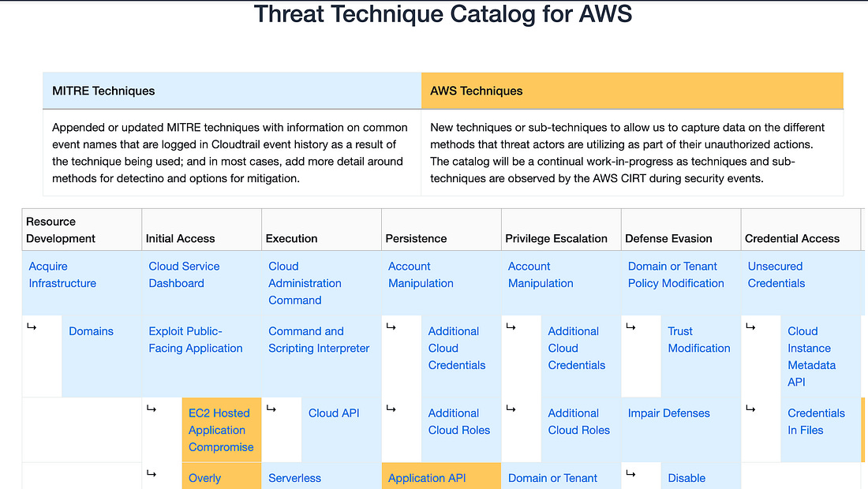Viewport: 868px width, 489px height.
Task: Click arrow beside Persistence Additional Cloud Roles
Action: point(391,409)
